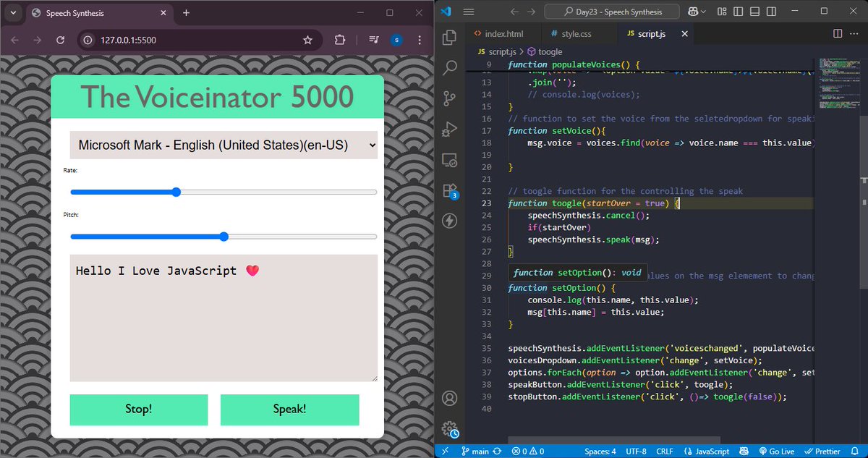Click the Chrome address bar URL
The image size is (868, 458).
129,40
